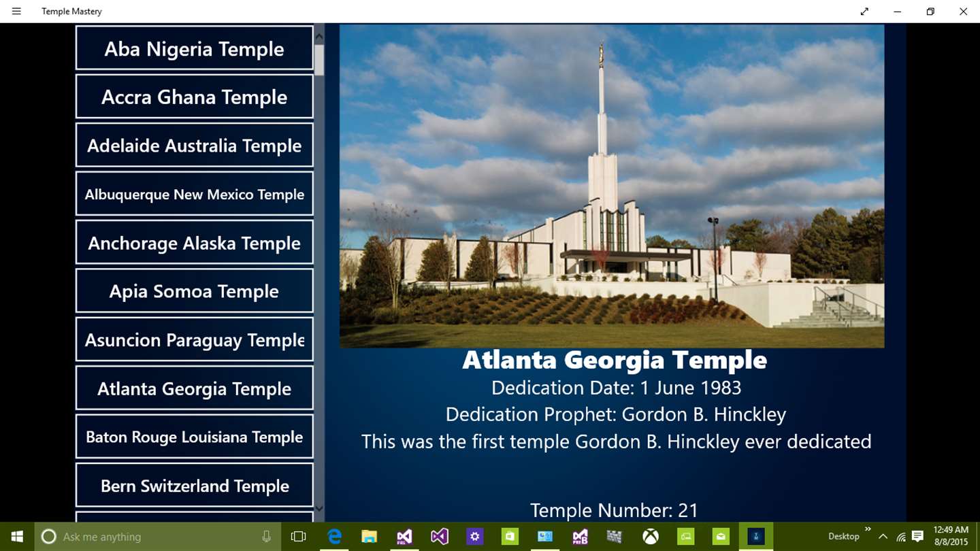Open the purple Settings gear taskbar app

474,537
